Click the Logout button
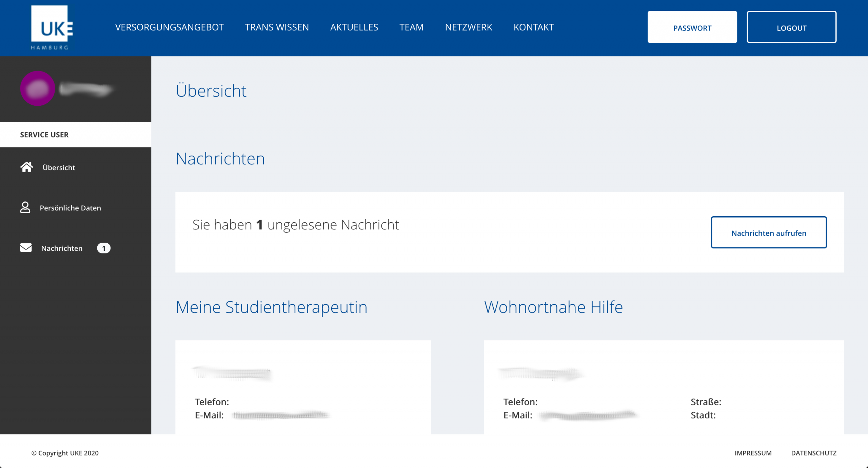The height and width of the screenshot is (468, 868). coord(792,27)
